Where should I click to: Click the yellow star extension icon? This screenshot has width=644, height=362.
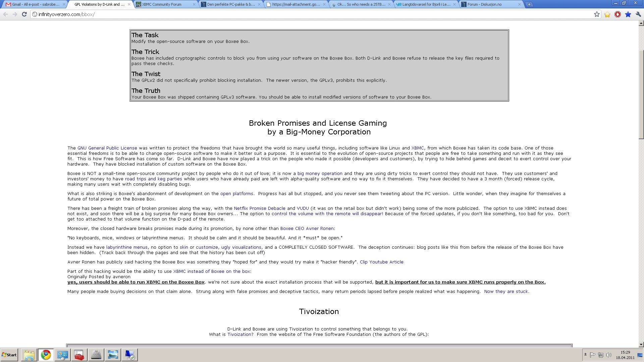point(607,14)
